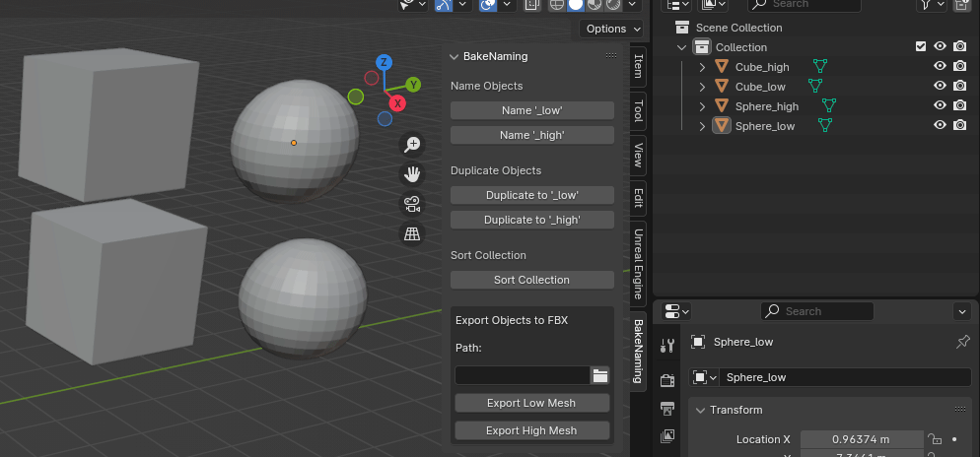Click Cube_high mesh data icon

(x=820, y=66)
